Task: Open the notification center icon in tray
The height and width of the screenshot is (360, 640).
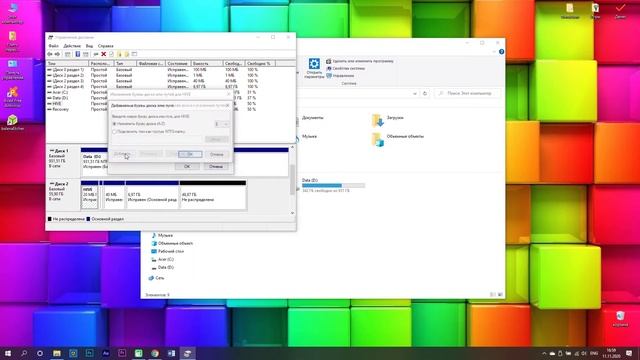Action: [x=629, y=353]
